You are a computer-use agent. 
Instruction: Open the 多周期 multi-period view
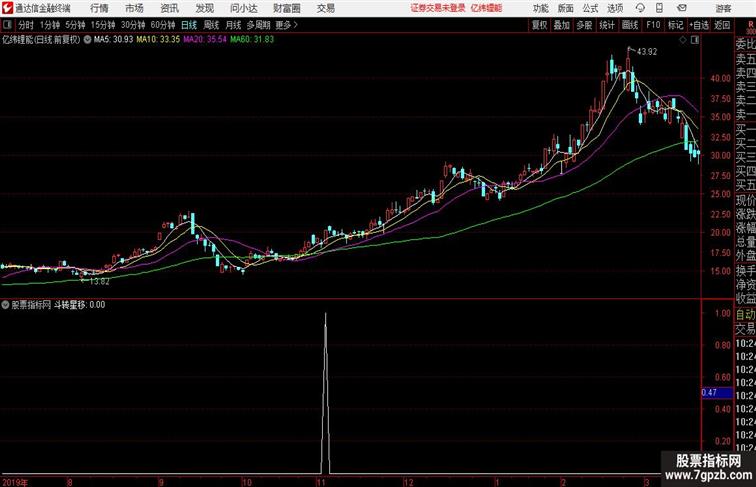click(258, 25)
